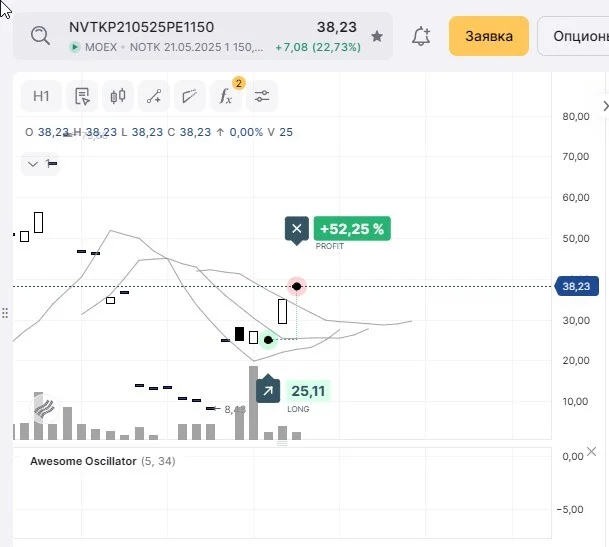Image resolution: width=609 pixels, height=547 pixels.
Task: Click the green entry point marker
Action: click(268, 340)
